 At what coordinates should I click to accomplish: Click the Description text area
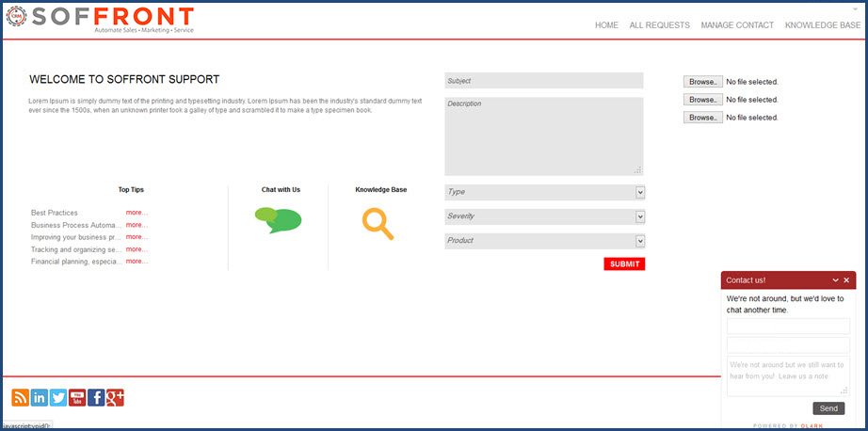click(544, 136)
